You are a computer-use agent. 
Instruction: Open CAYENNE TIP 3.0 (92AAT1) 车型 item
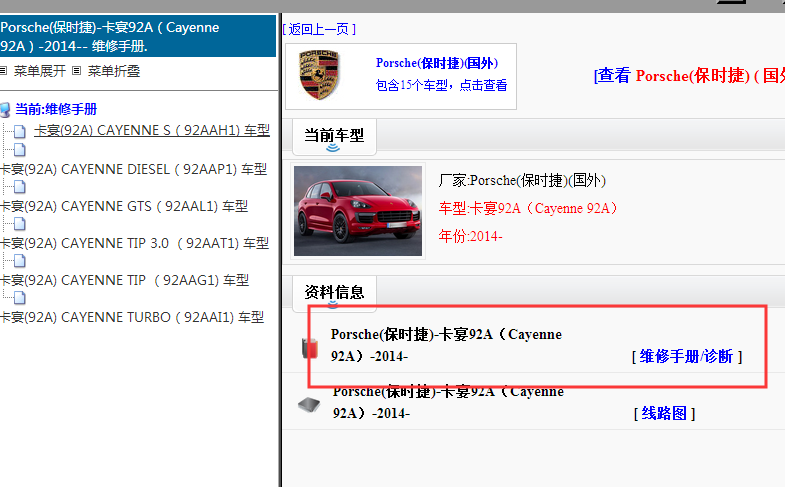[135, 243]
